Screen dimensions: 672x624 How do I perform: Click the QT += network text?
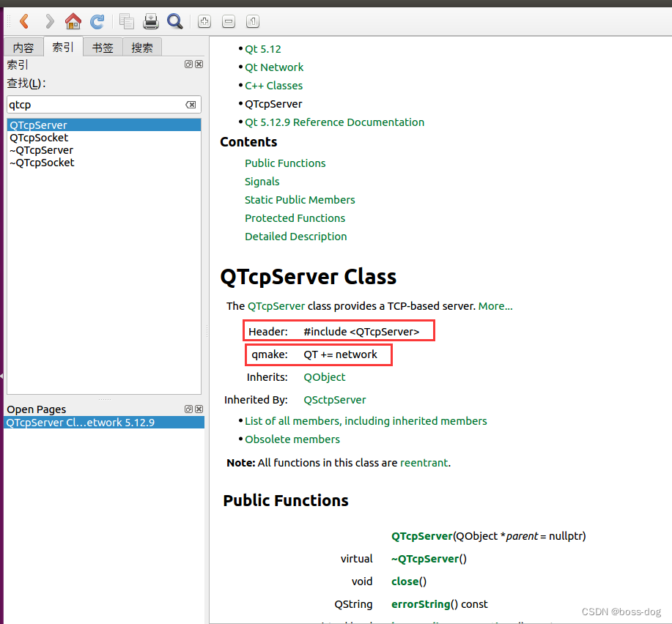tap(340, 354)
